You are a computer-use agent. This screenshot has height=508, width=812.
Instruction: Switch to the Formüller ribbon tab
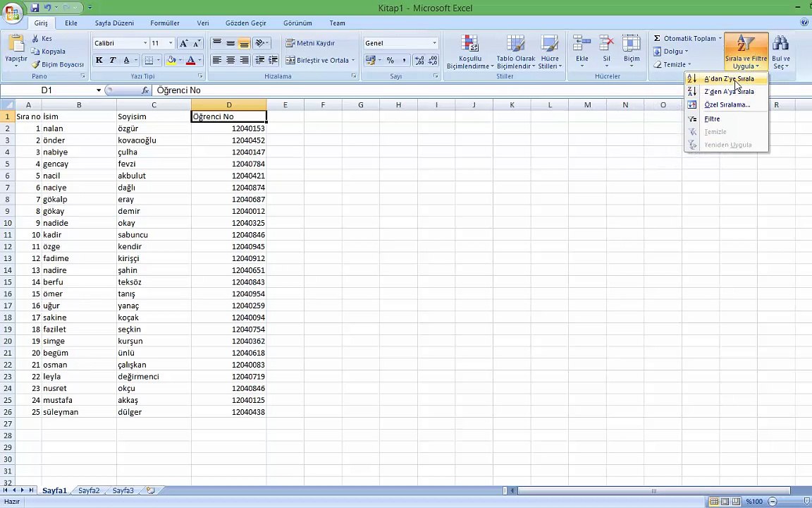(x=165, y=23)
